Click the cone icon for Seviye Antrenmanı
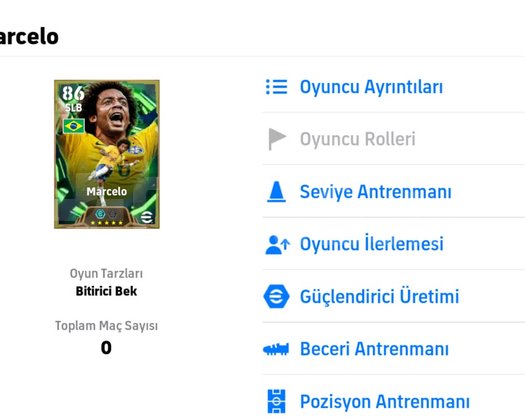Viewport: 525px width, 420px height. pos(276,192)
